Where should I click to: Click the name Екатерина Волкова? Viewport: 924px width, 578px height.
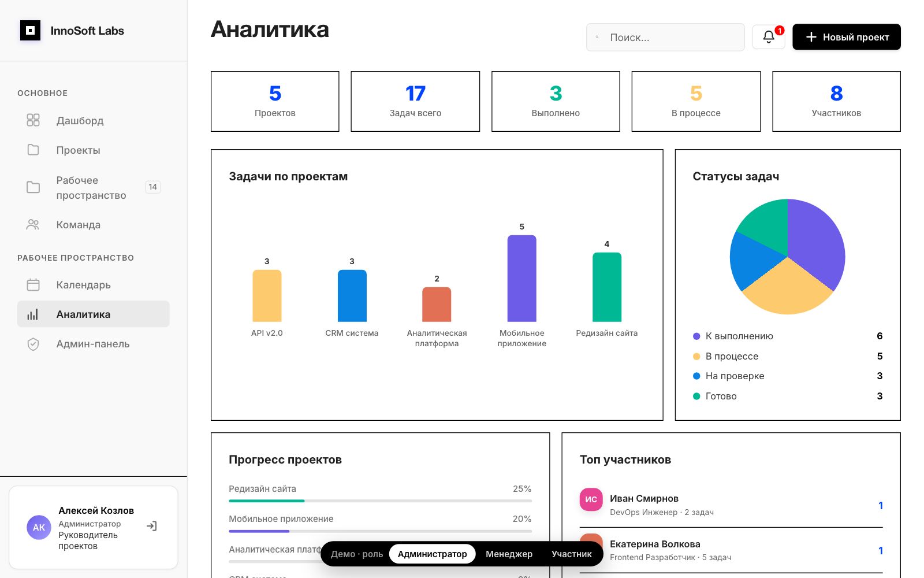[x=655, y=544]
